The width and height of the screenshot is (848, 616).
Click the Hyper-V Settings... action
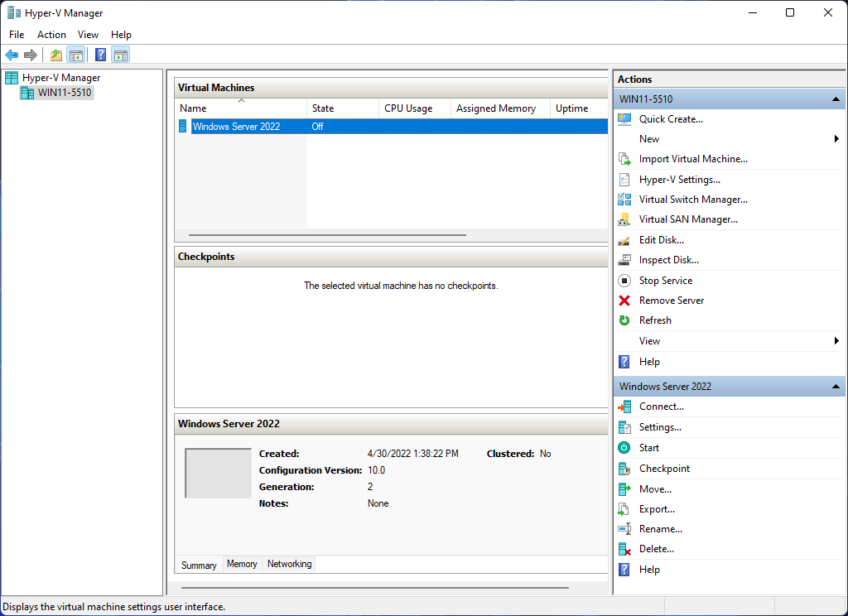tap(680, 180)
